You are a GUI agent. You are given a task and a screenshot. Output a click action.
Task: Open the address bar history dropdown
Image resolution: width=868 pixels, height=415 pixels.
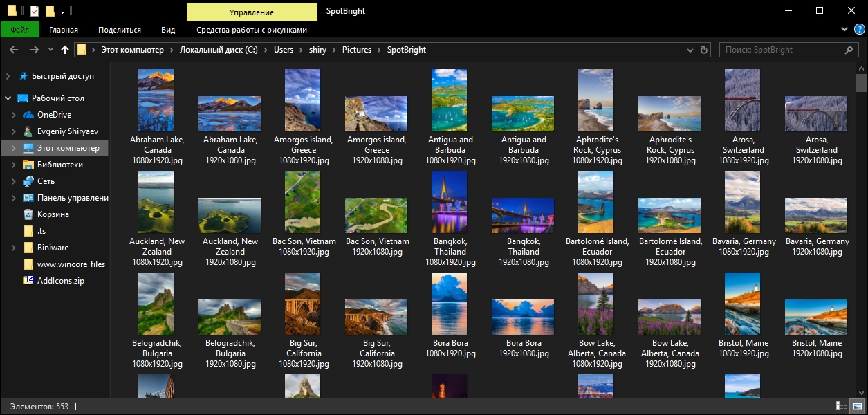pyautogui.click(x=690, y=50)
